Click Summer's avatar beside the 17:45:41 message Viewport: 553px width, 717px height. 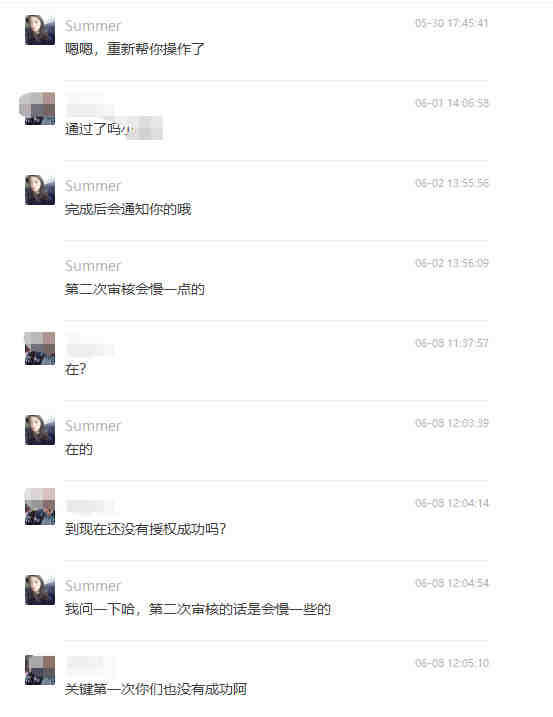pyautogui.click(x=40, y=30)
